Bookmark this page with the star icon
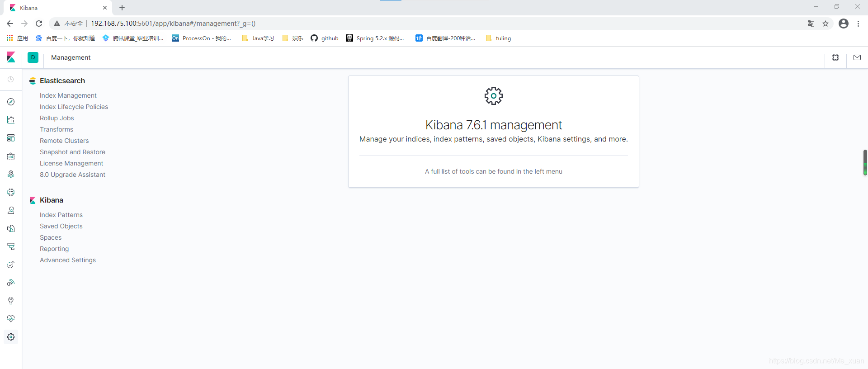The height and width of the screenshot is (369, 868). pyautogui.click(x=826, y=24)
